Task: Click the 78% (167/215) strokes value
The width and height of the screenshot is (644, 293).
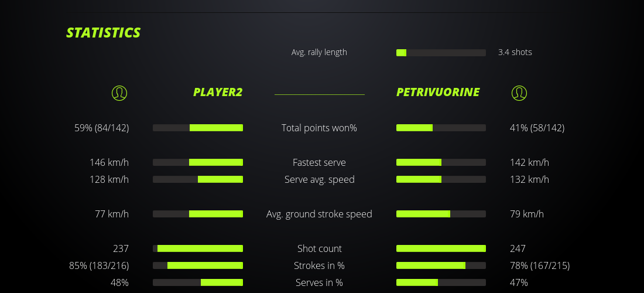Action: [539, 265]
